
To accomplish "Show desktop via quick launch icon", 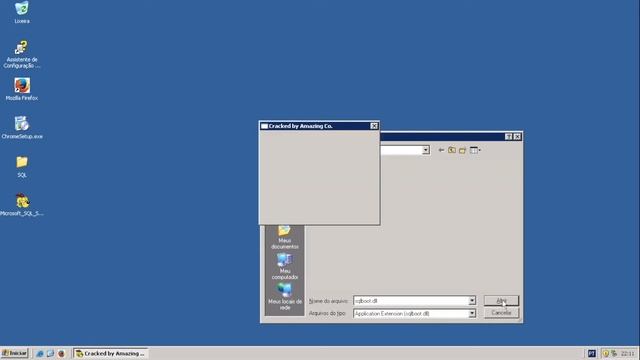I will pyautogui.click(x=50, y=353).
